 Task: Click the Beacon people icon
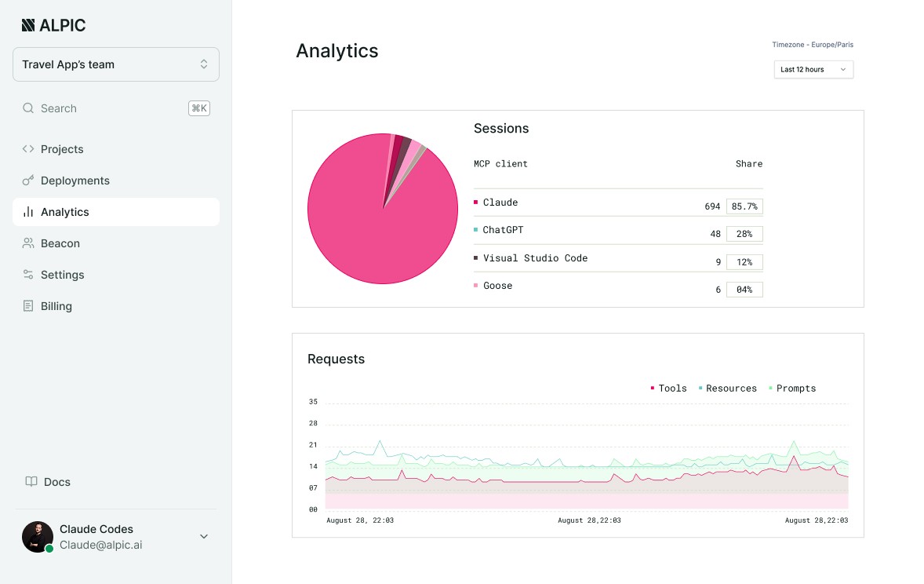click(28, 243)
